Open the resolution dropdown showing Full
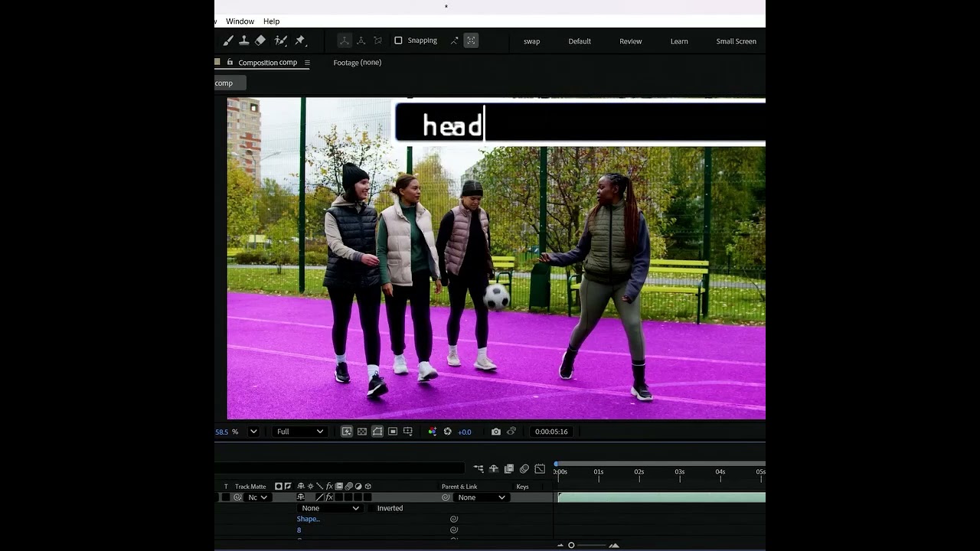The image size is (980, 551). click(x=299, y=432)
